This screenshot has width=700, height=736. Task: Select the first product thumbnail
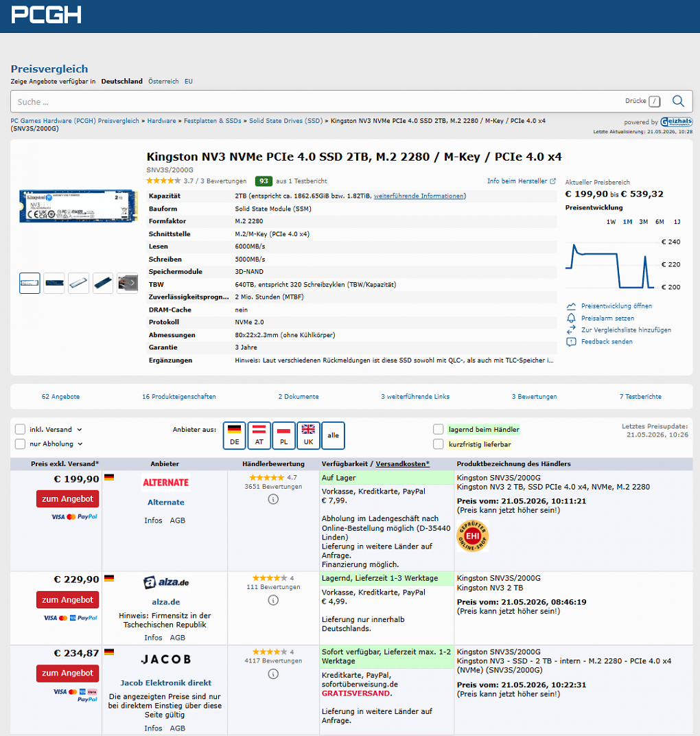30,283
